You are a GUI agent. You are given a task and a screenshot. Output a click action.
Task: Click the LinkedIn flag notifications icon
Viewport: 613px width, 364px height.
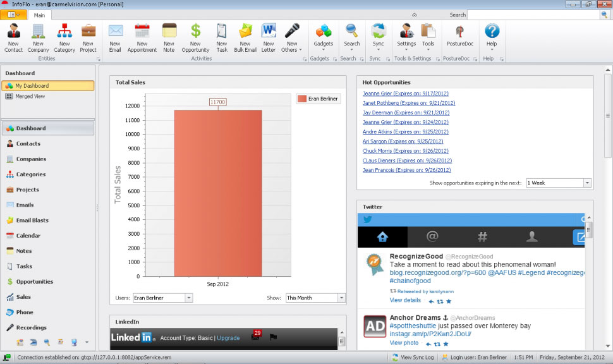coord(273,337)
